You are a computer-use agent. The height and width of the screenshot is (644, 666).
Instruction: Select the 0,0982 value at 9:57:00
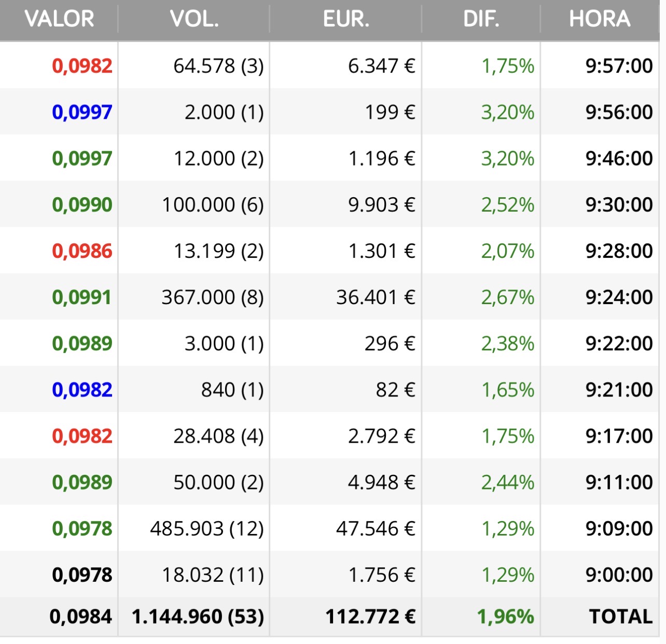click(82, 66)
